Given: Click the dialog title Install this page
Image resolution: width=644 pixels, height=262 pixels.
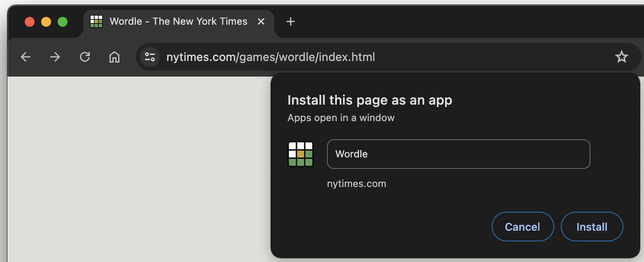Looking at the screenshot, I should pyautogui.click(x=370, y=100).
